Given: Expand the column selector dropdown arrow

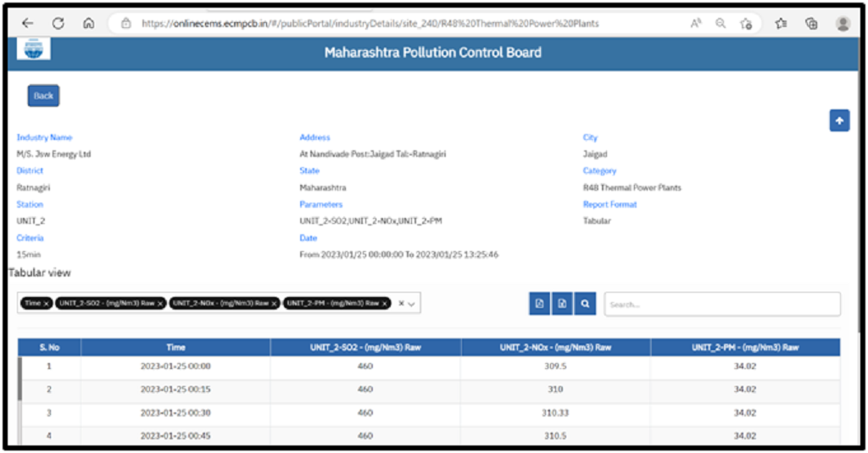Looking at the screenshot, I should click(x=413, y=304).
